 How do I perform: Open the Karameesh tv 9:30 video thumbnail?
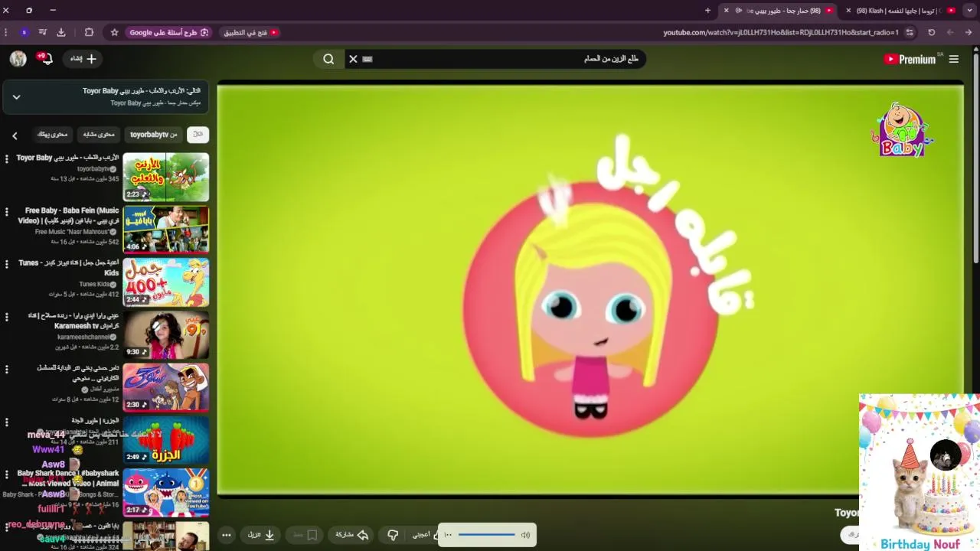165,335
